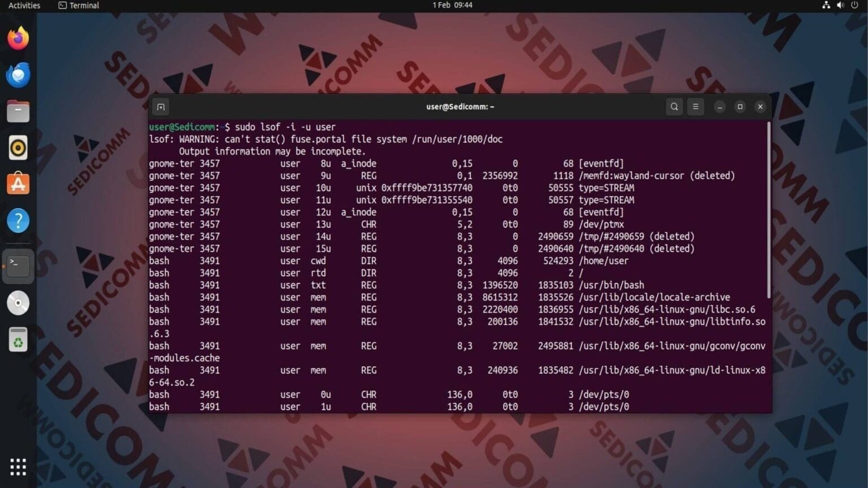Open Firefox from the dock
This screenshot has height=488, width=868.
pos(18,38)
